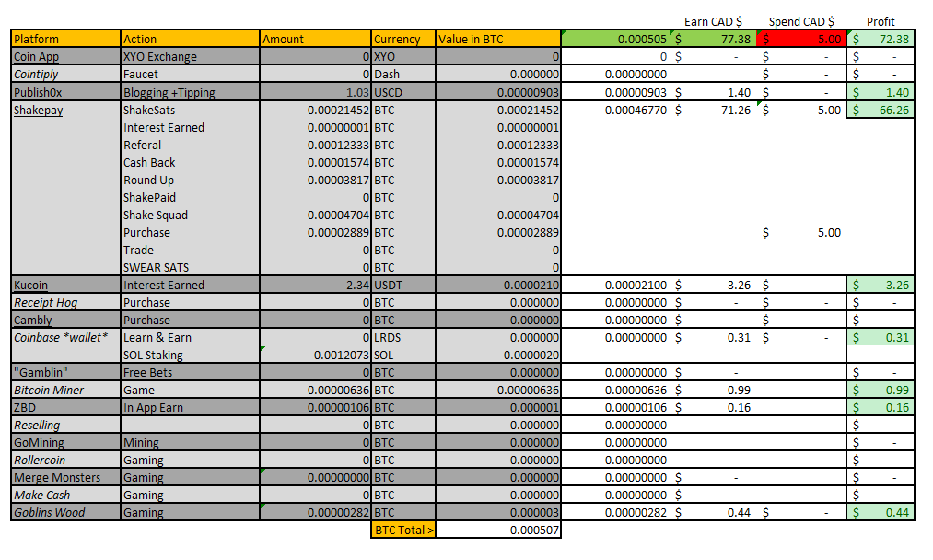This screenshot has width=933, height=560.
Task: Select the Reselling platform cell
Action: click(x=66, y=425)
